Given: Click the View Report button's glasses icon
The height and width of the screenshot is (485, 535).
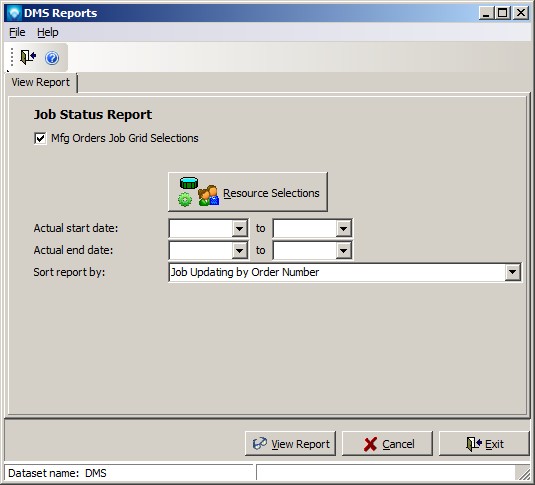Looking at the screenshot, I should (260, 444).
